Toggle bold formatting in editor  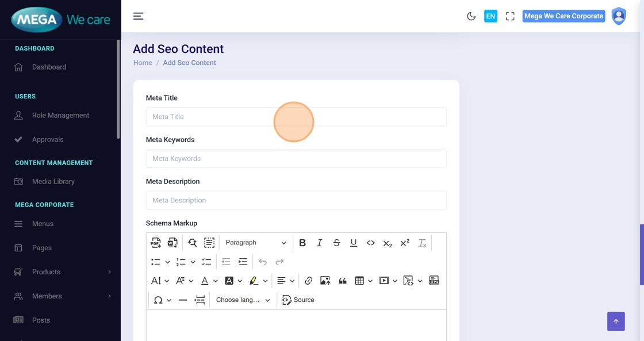pos(302,243)
